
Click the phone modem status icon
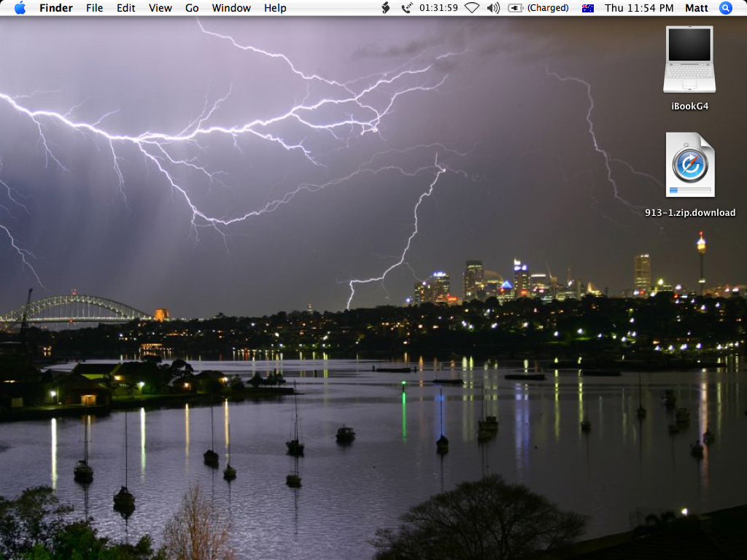406,7
